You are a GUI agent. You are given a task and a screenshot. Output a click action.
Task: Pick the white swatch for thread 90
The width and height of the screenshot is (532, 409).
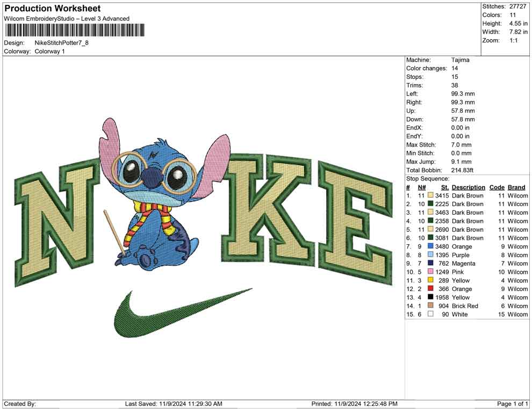(x=430, y=314)
